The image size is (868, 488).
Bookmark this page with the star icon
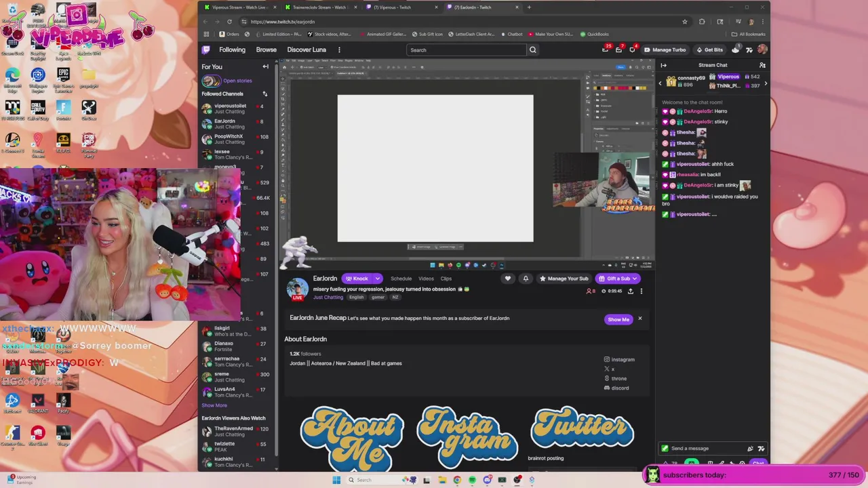(x=684, y=22)
